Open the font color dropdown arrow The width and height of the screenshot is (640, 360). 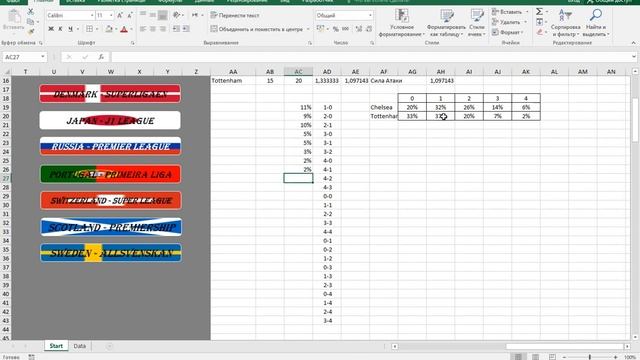[131, 29]
